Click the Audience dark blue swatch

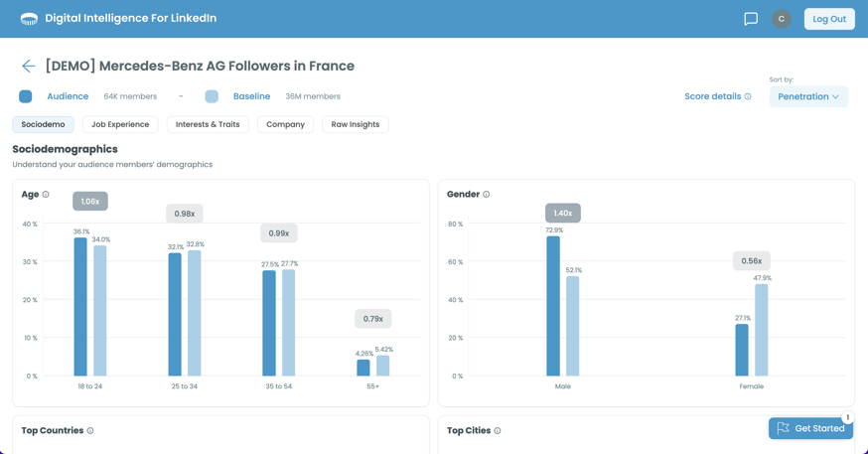(26, 96)
